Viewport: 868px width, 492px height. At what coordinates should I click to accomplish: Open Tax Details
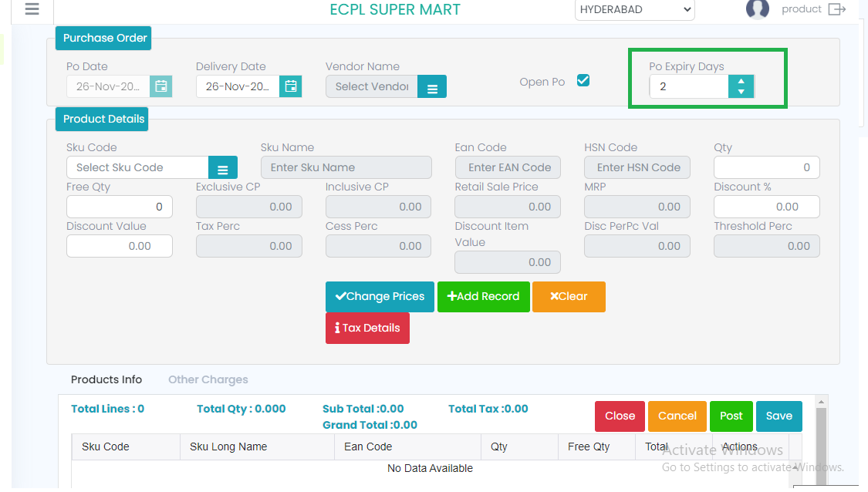(367, 329)
